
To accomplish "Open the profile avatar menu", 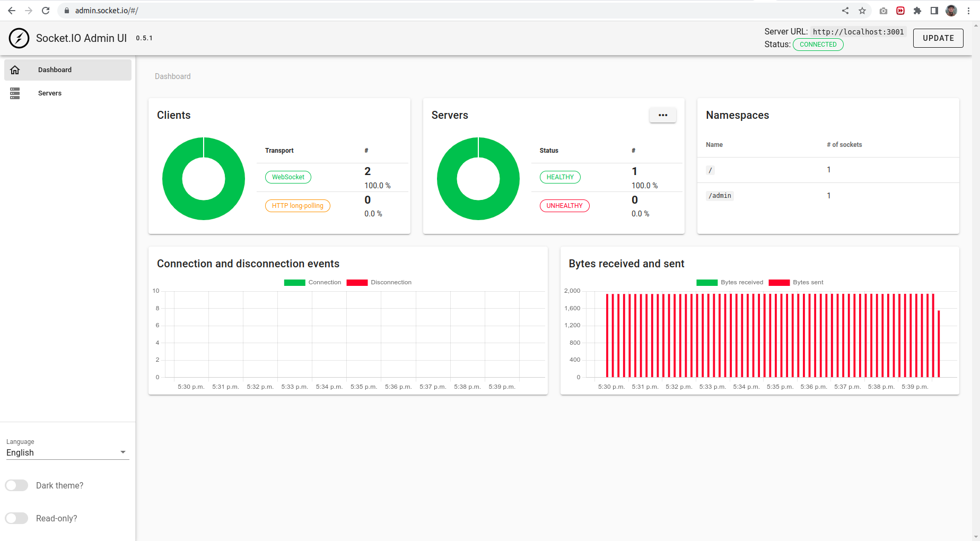I will 951,11.
